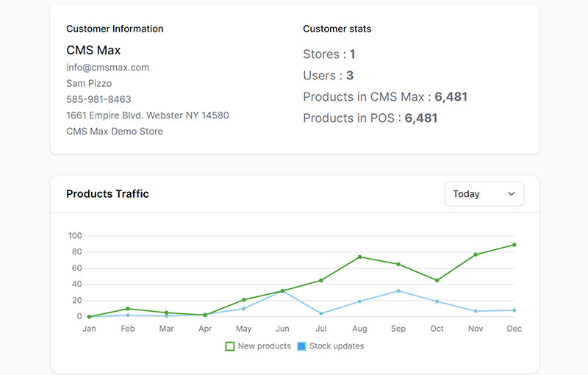Click the June Stock updates data point
Screen dimensions: 588x375
coord(282,291)
